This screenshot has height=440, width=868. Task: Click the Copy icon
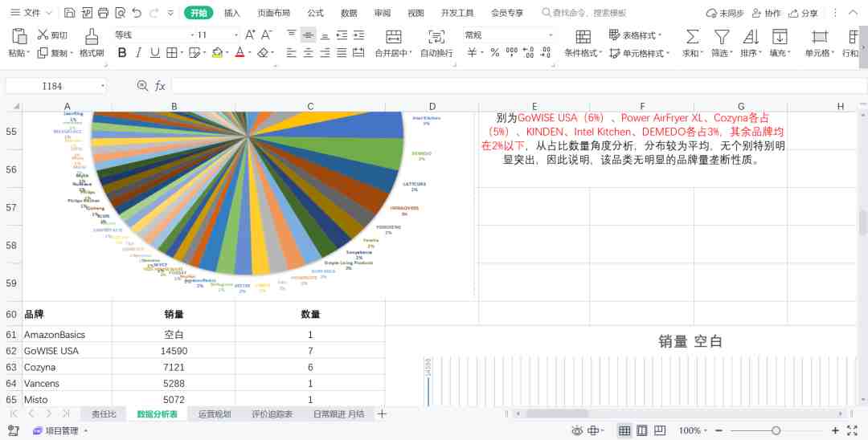coord(43,53)
